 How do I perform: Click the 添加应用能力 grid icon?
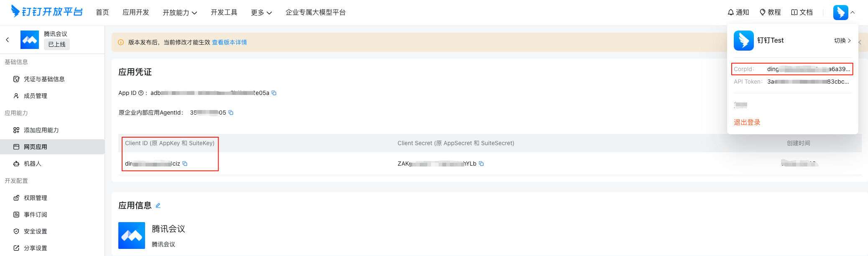click(16, 130)
